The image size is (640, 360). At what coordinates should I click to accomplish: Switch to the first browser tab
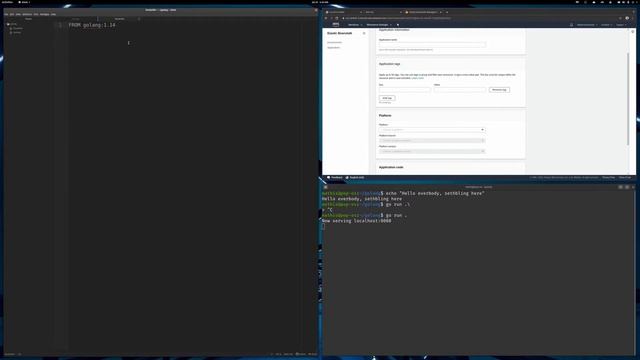coord(343,12)
